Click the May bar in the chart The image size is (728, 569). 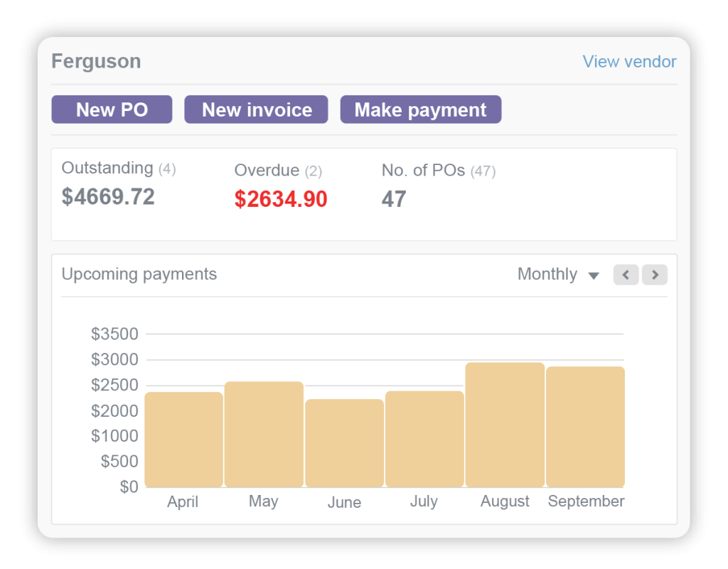tap(264, 432)
